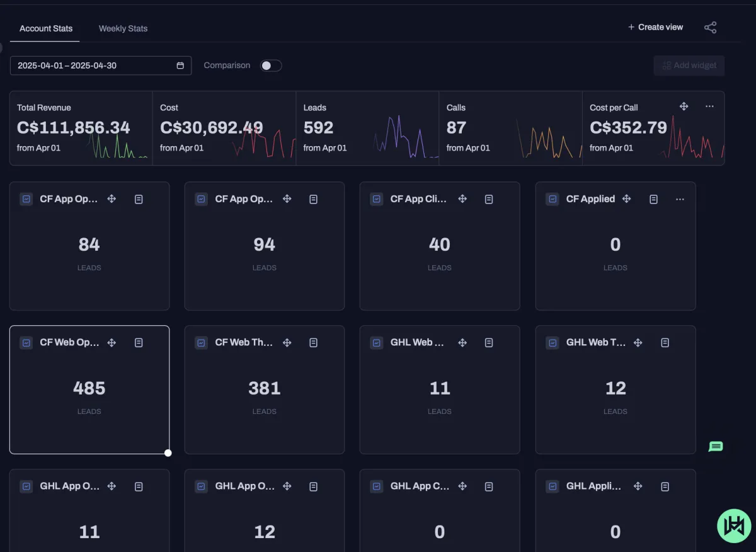Screen dimensions: 756x552
Task: Open the green chat message icon
Action: (x=716, y=447)
